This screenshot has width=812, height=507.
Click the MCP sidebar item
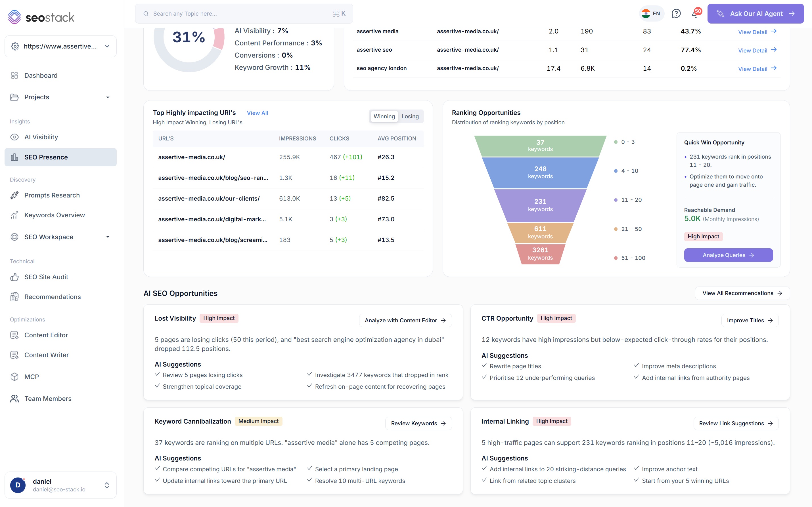pos(61,377)
